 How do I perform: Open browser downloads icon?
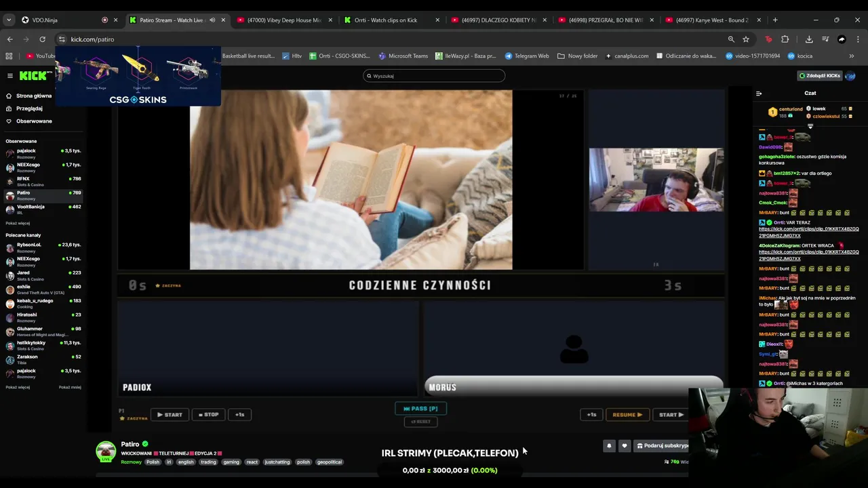pos(809,39)
